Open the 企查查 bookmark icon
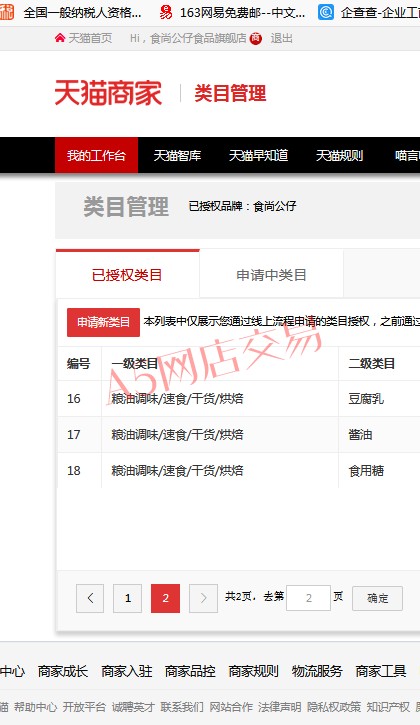This screenshot has width=420, height=725. pos(326,12)
